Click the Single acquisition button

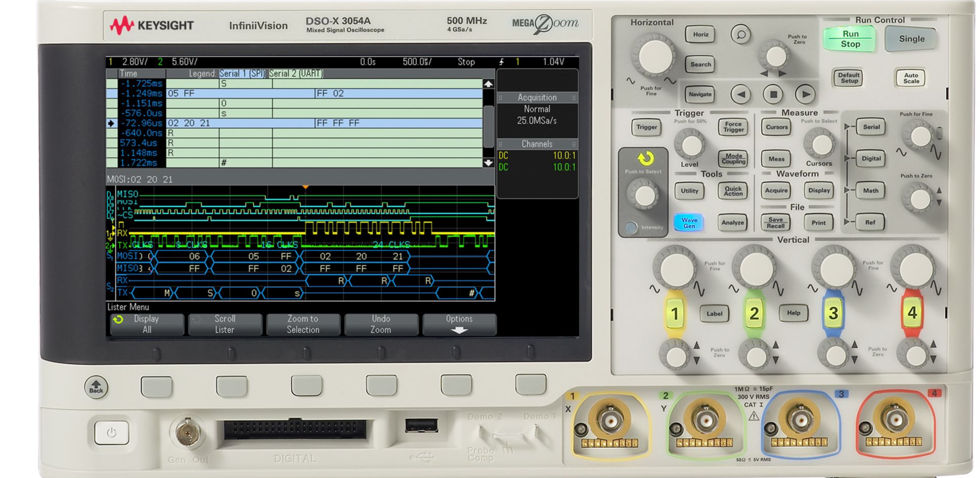pyautogui.click(x=911, y=39)
